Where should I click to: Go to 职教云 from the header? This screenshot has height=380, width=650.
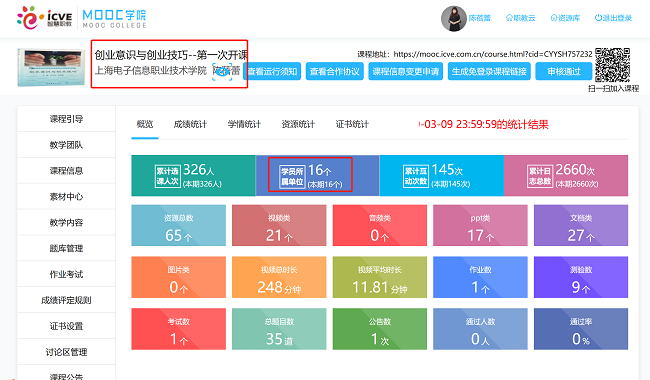tap(520, 18)
